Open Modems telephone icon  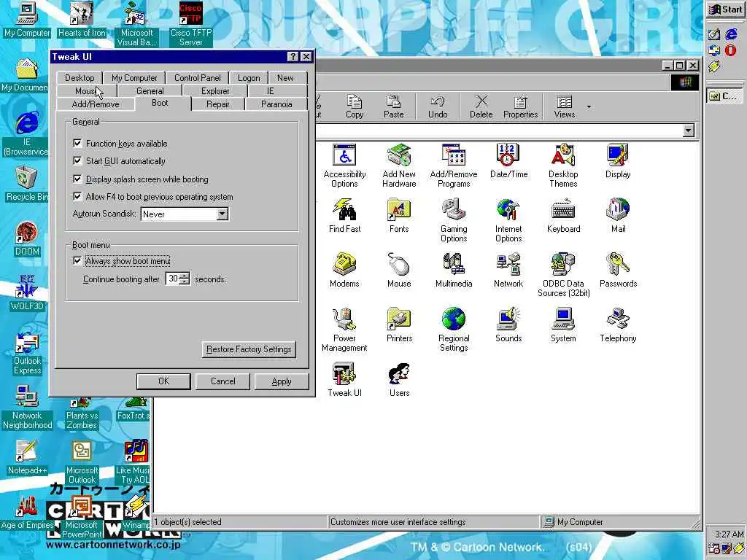coord(344,271)
